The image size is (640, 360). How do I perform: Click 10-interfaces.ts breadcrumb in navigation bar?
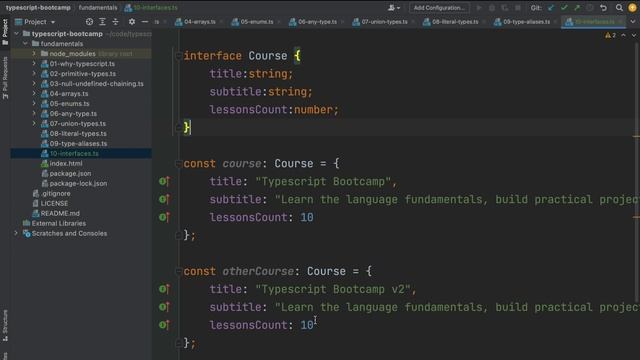coord(151,8)
